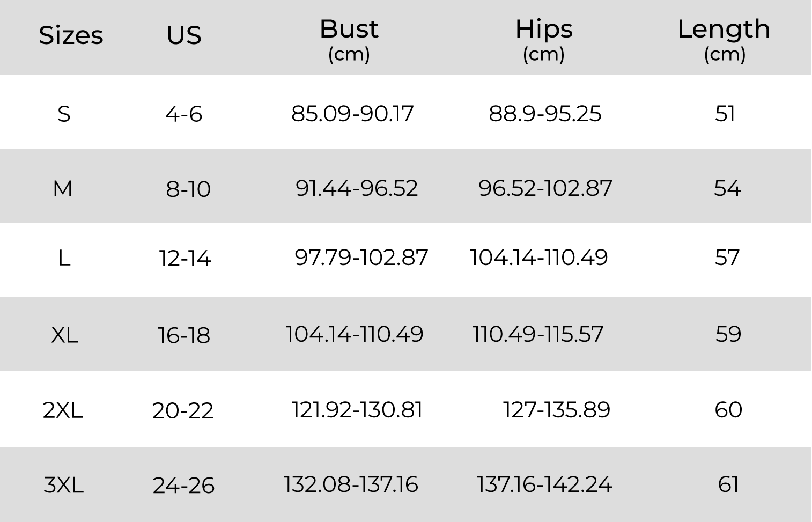Select size 2XL row label
812x522 pixels.
point(63,410)
